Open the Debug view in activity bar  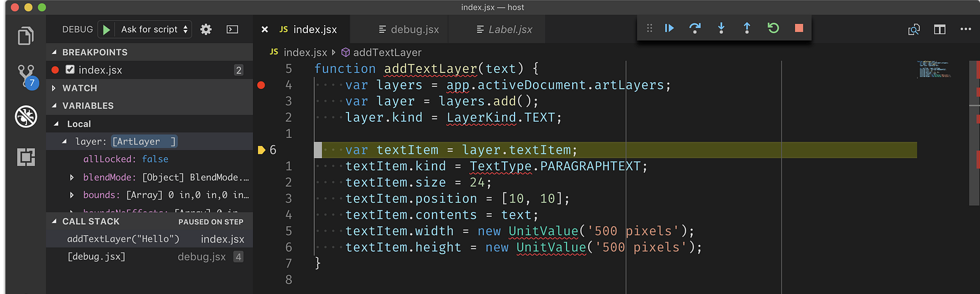26,116
